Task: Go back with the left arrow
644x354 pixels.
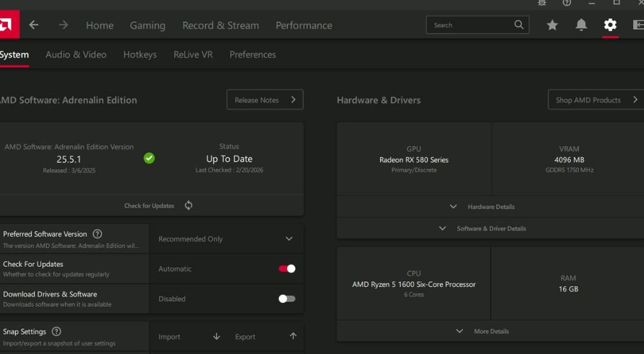Action: click(33, 25)
